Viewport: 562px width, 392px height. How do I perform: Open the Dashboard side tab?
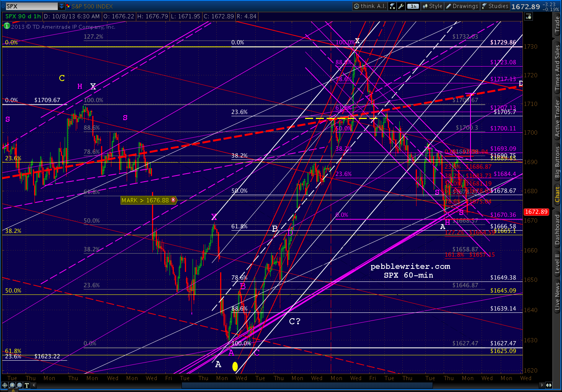click(x=557, y=230)
